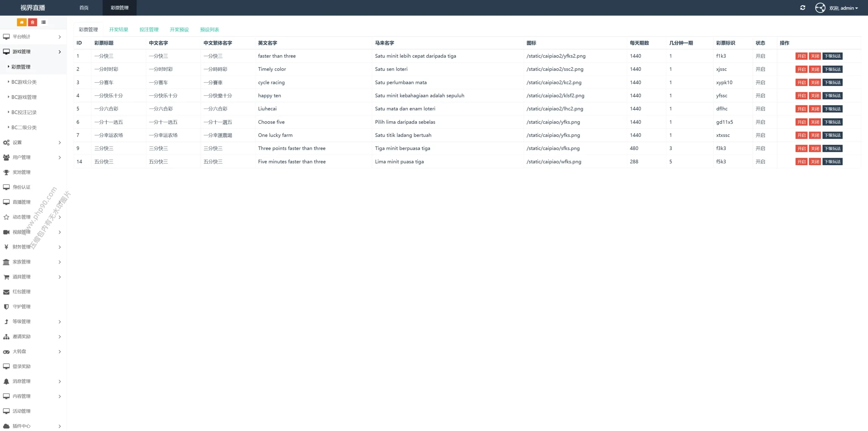868x431 pixels.
Task: Enable lottery 一分快三 with 开启 button
Action: pos(801,56)
